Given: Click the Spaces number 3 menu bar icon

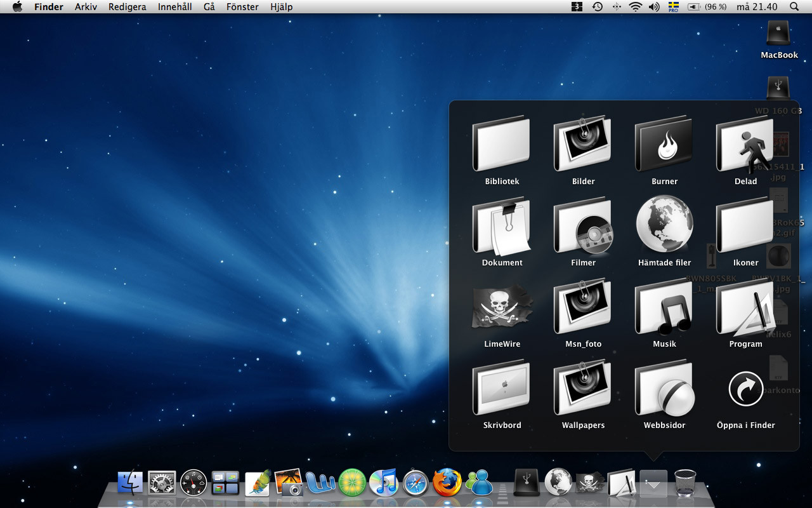Looking at the screenshot, I should (577, 7).
